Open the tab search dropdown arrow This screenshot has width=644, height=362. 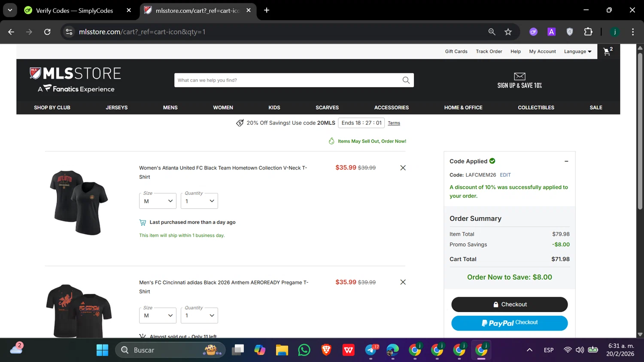[x=10, y=10]
